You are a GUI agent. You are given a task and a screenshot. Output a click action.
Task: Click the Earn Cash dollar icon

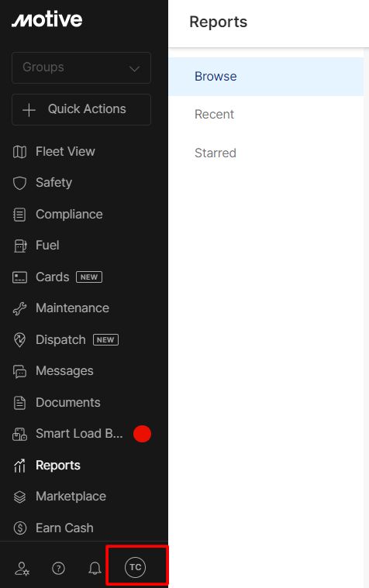(x=19, y=528)
